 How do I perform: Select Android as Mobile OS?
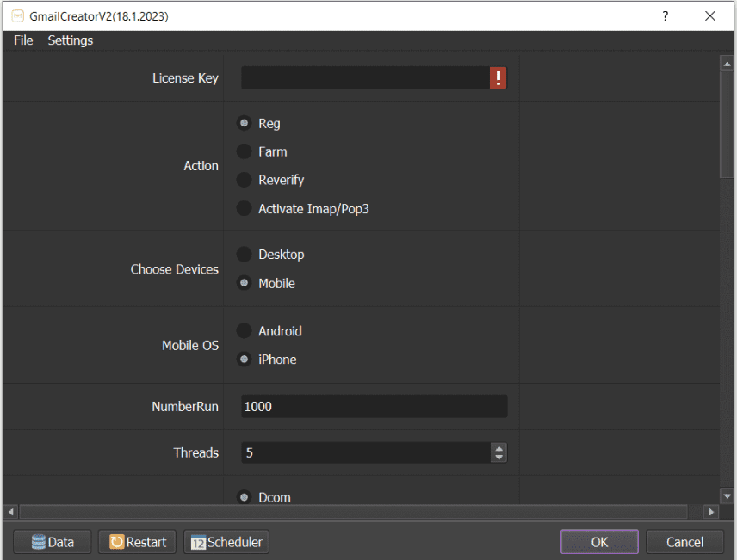244,330
